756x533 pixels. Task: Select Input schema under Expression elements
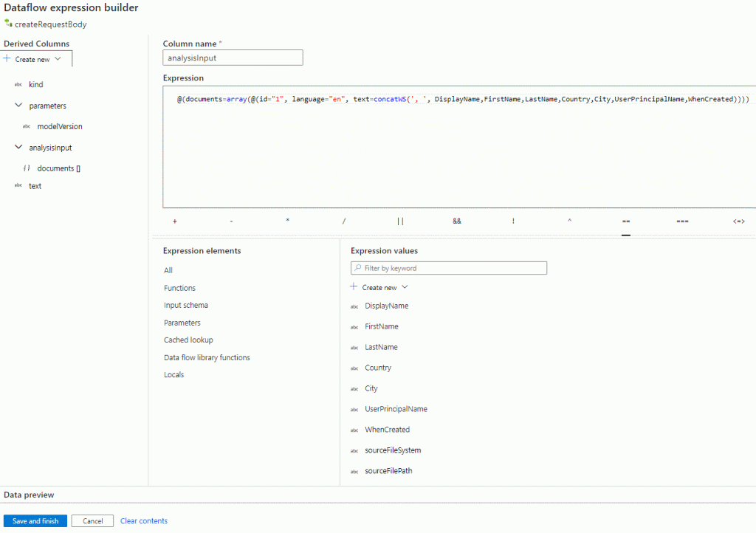(185, 305)
